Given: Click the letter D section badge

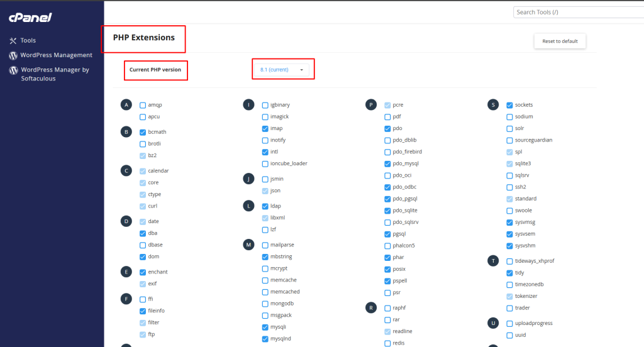Looking at the screenshot, I should click(x=126, y=221).
